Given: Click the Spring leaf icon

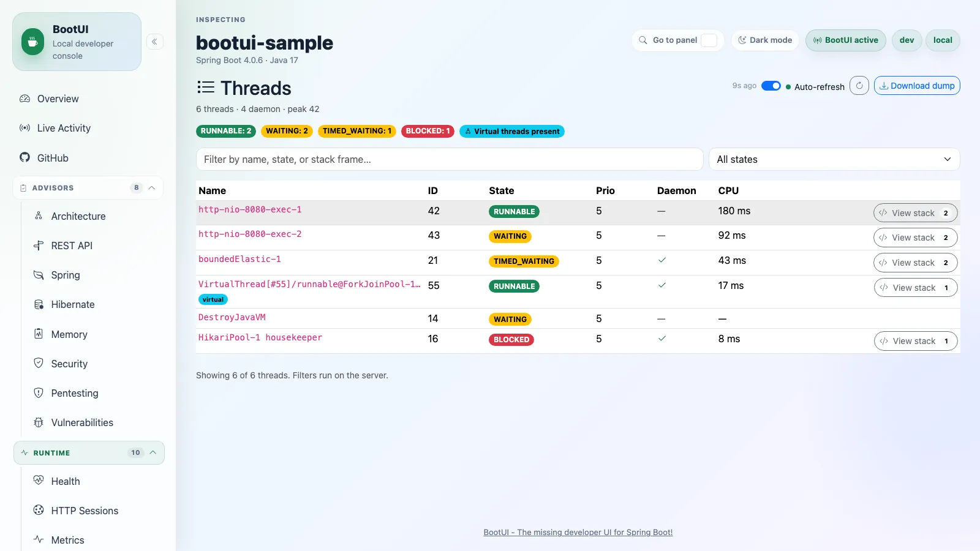Looking at the screenshot, I should (x=39, y=275).
